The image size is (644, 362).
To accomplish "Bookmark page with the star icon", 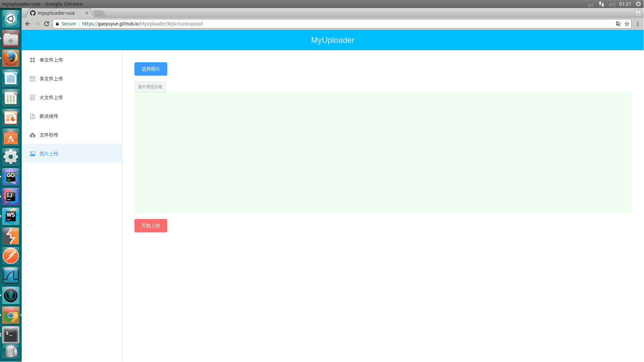I will 627,24.
